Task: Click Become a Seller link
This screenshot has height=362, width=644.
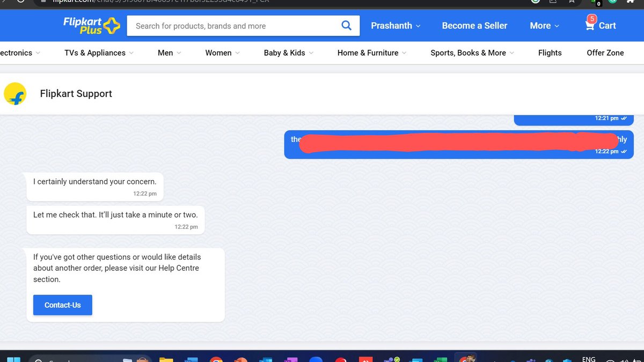Action: tap(474, 26)
